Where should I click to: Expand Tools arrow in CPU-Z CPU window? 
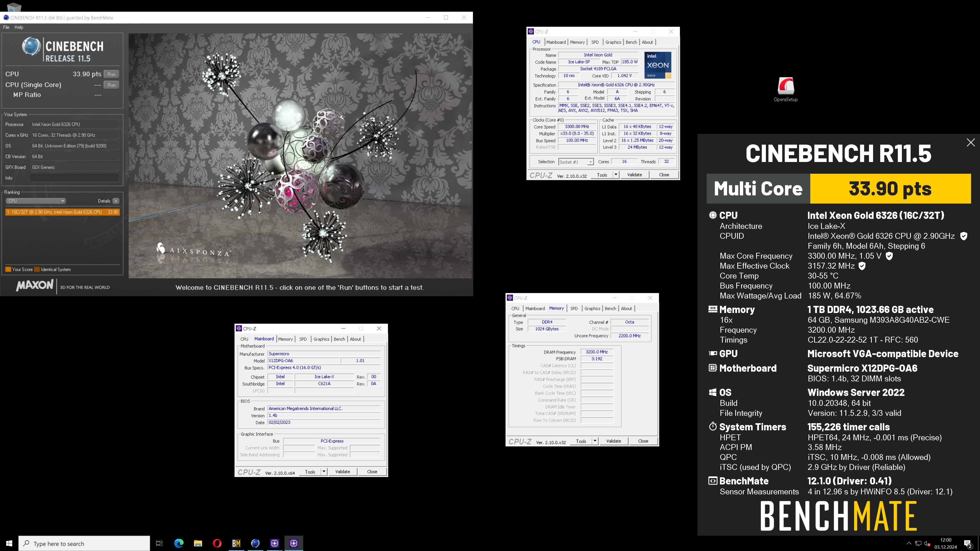point(616,175)
